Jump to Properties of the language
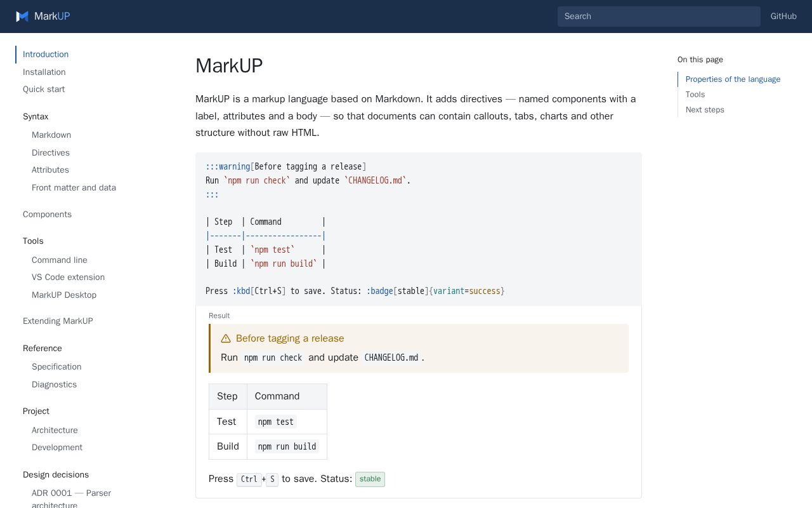The height and width of the screenshot is (508, 812). tap(733, 79)
